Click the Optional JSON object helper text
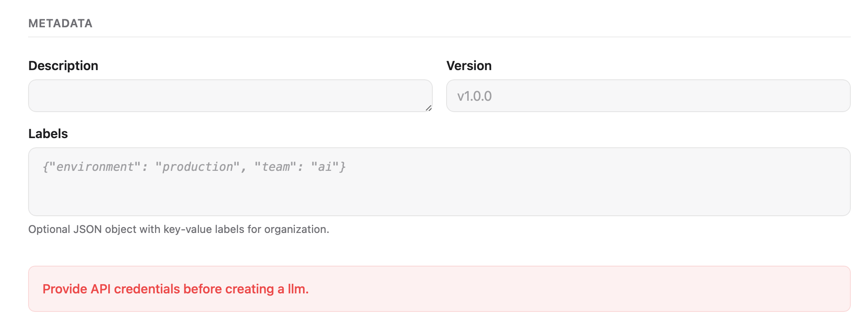868x319 pixels. pos(179,229)
